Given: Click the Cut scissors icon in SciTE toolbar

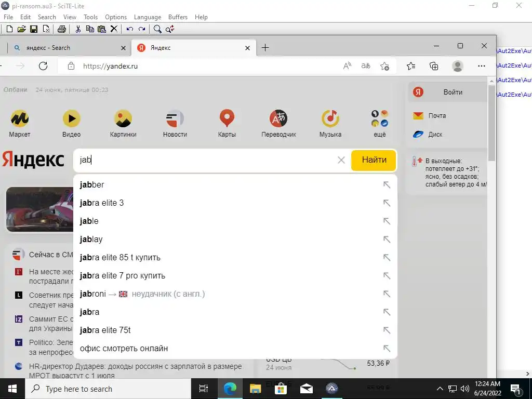Looking at the screenshot, I should [78, 29].
